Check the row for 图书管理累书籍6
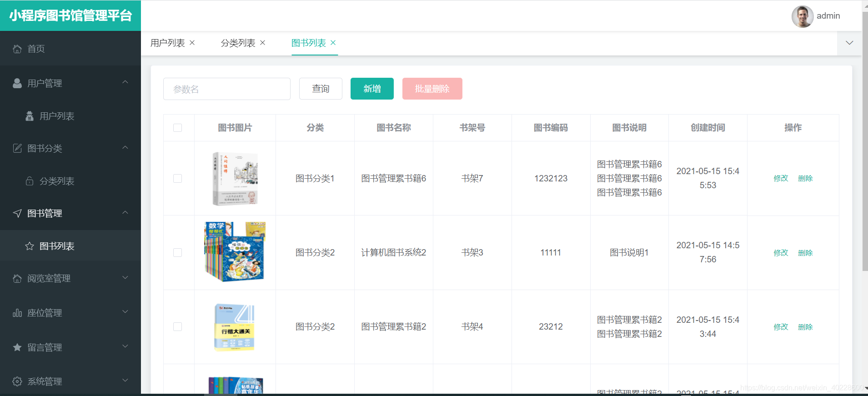Image resolution: width=868 pixels, height=396 pixels. 178,178
